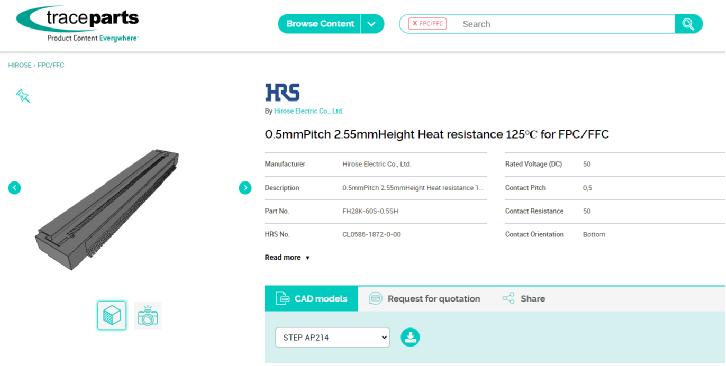Viewport: 726px width, 366px height.
Task: Show next product image arrow
Action: [245, 188]
